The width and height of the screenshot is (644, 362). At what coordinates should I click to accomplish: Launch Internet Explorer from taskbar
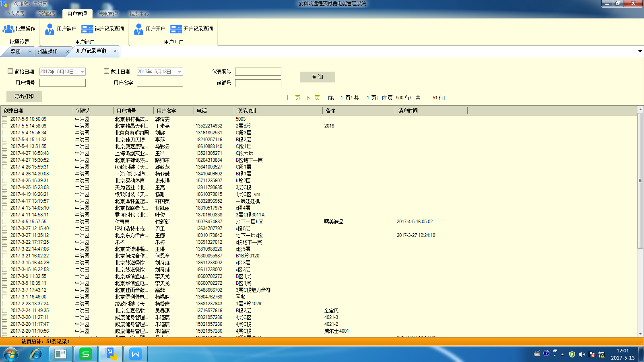36,354
